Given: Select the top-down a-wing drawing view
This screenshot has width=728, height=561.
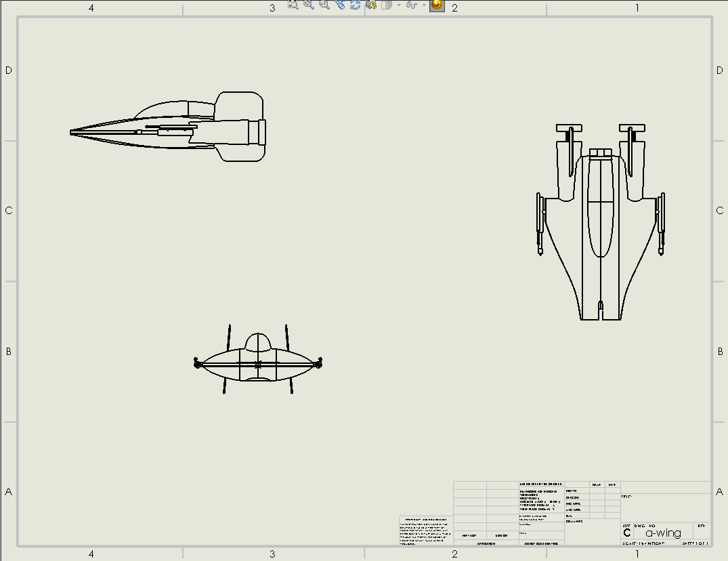Looking at the screenshot, I should pyautogui.click(x=601, y=222).
